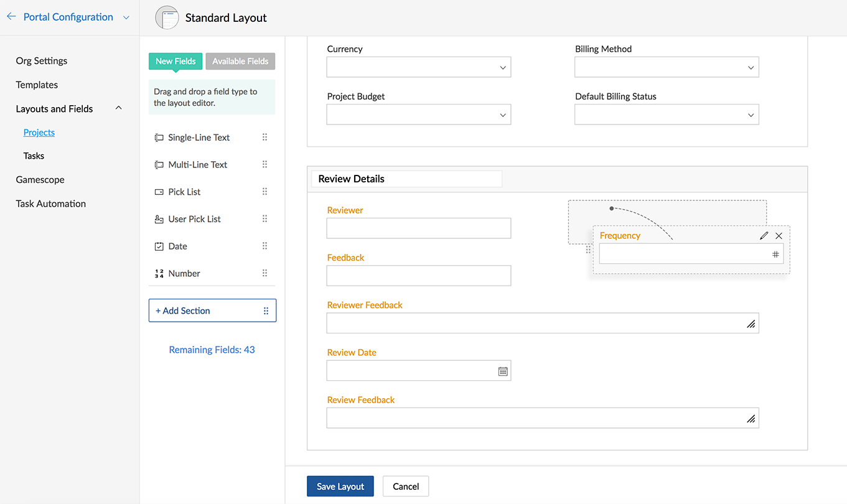Grab the Frequency field drag handle
This screenshot has height=504, width=847.
coord(588,250)
